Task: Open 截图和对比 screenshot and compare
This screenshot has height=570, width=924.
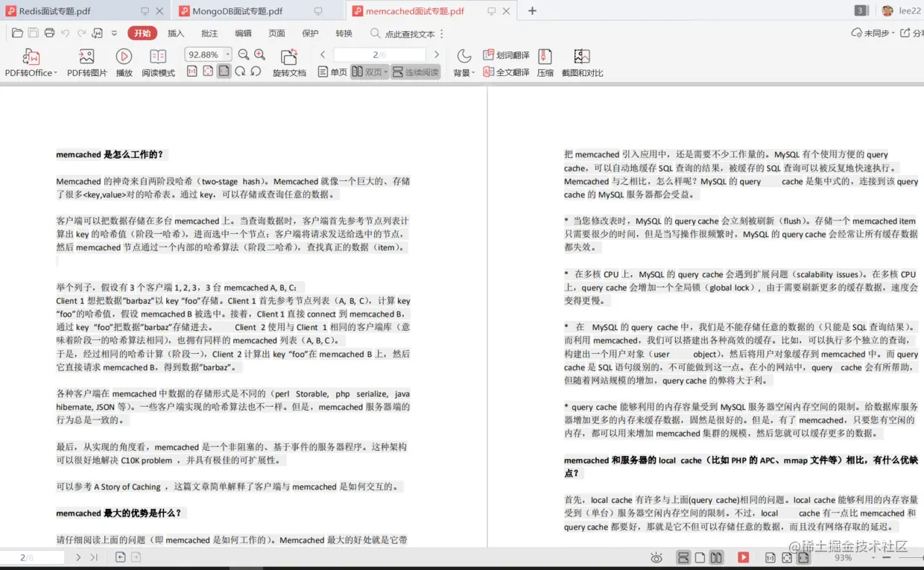Action: [582, 63]
